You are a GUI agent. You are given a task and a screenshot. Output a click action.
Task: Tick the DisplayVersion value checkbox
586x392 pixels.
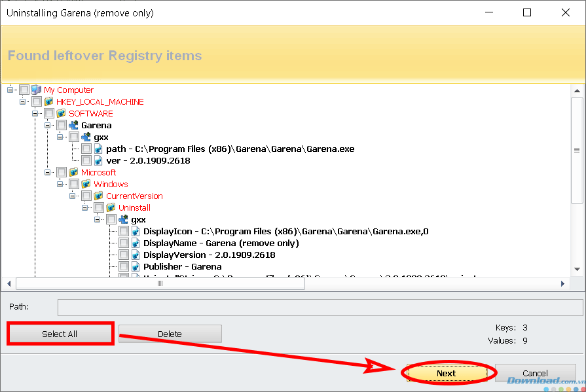pyautogui.click(x=124, y=255)
